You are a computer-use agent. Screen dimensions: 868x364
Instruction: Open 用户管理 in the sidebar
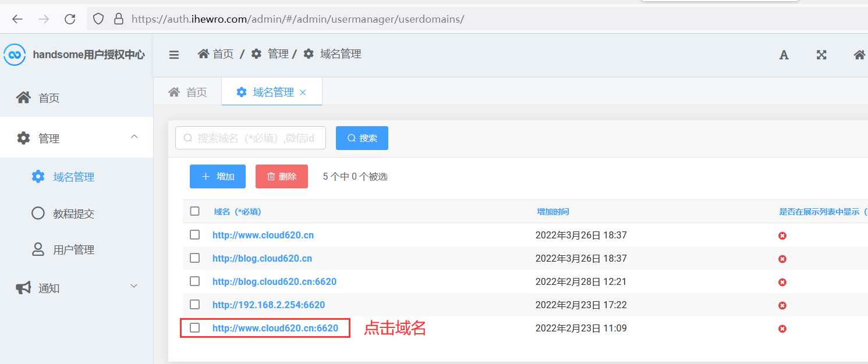click(x=76, y=249)
